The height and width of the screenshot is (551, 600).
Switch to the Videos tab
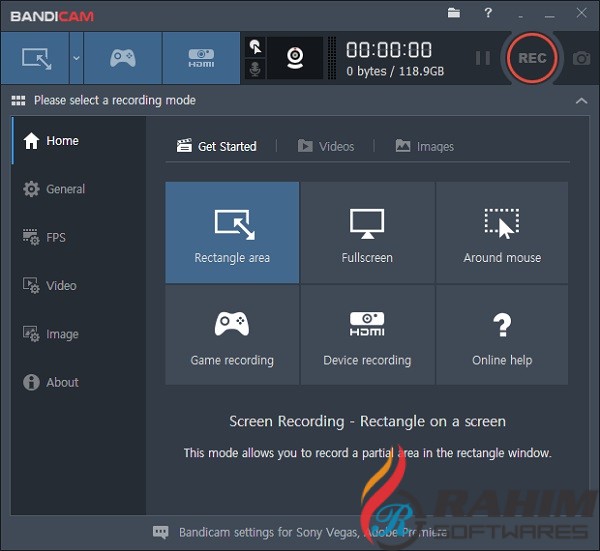[326, 146]
